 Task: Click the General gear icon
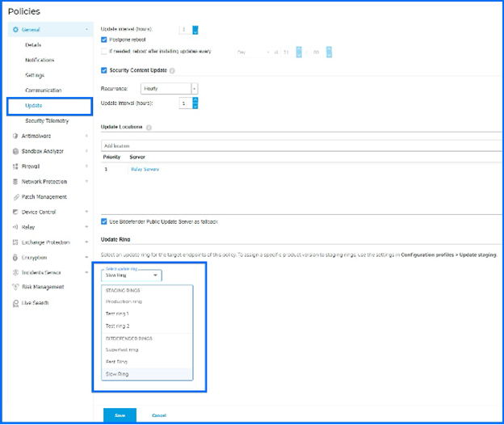(x=15, y=30)
